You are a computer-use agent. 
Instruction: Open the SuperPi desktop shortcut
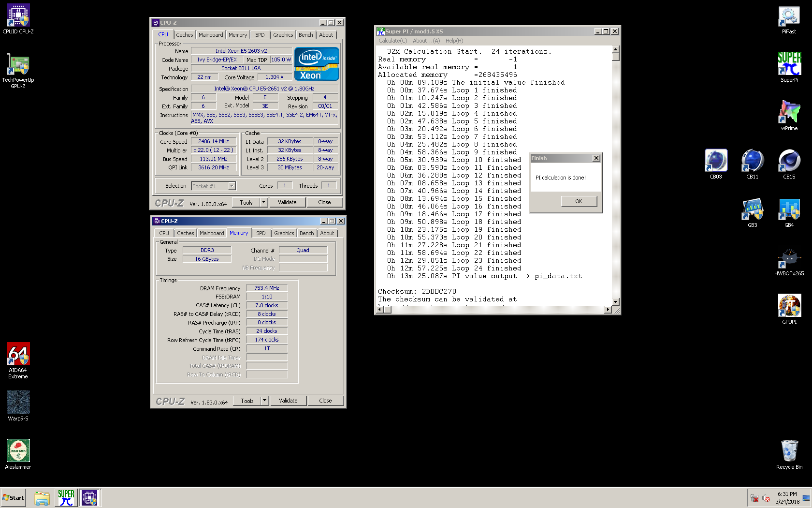(789, 68)
